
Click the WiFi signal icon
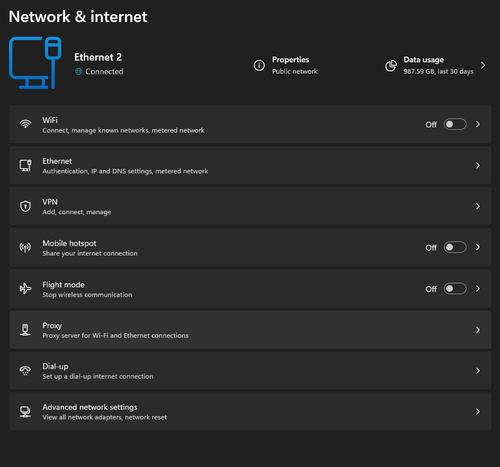click(25, 124)
